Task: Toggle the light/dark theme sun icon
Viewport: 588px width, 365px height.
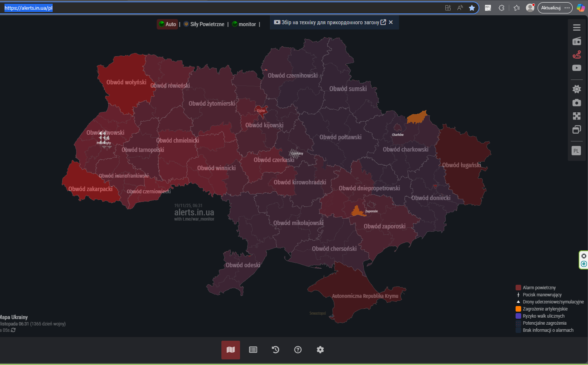Action: pos(576,89)
